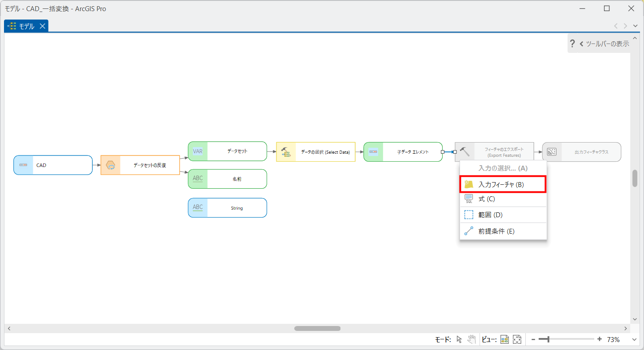
Task: Click the hammer icon on Export Features tool
Action: coord(464,152)
